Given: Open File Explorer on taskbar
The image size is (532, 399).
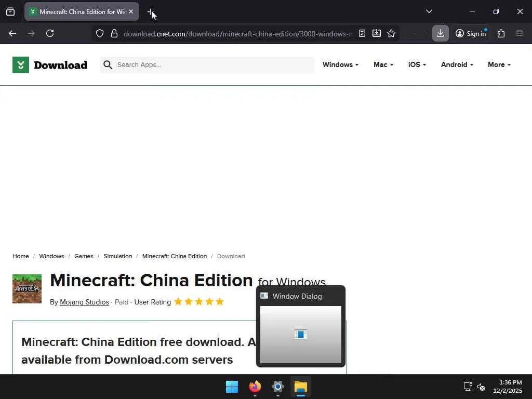Looking at the screenshot, I should click(x=301, y=387).
